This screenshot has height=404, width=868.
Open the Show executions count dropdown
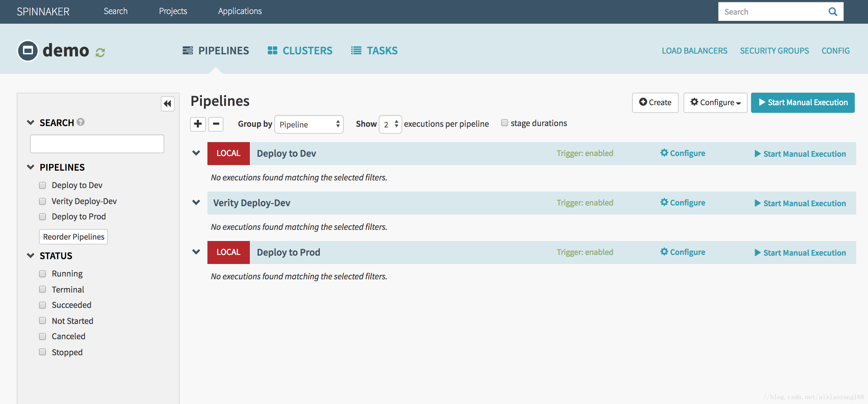pos(390,124)
